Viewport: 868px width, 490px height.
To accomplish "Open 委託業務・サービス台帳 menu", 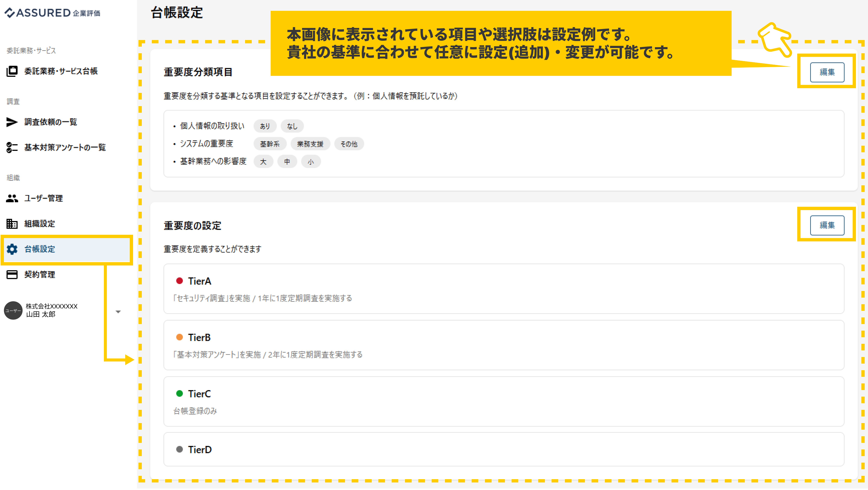I will point(61,71).
